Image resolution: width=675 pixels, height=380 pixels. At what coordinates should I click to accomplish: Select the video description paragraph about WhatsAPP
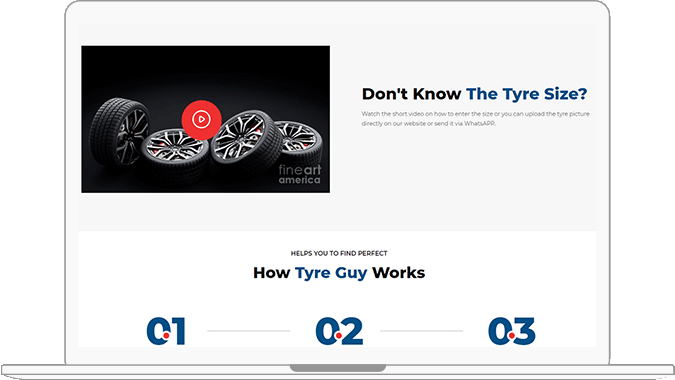point(475,118)
